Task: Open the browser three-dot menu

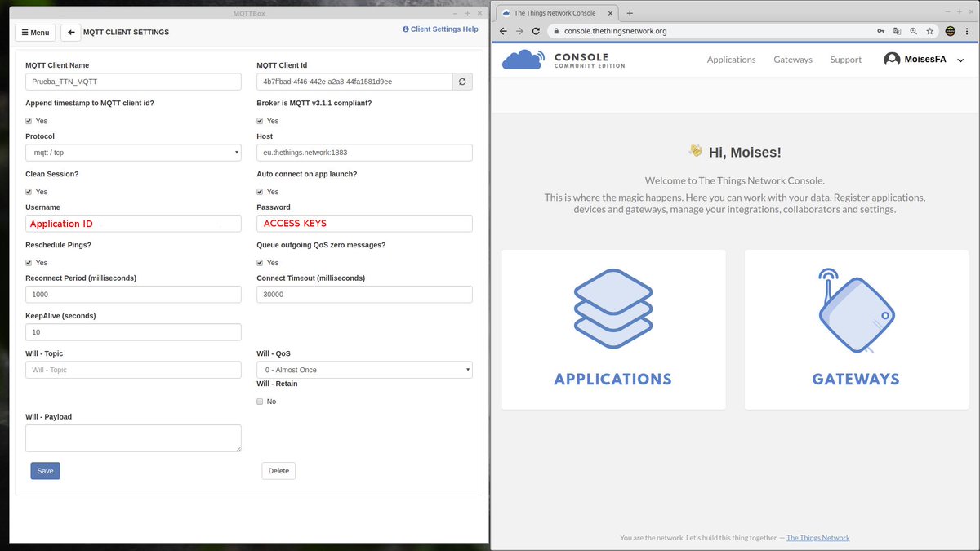Action: tap(967, 31)
